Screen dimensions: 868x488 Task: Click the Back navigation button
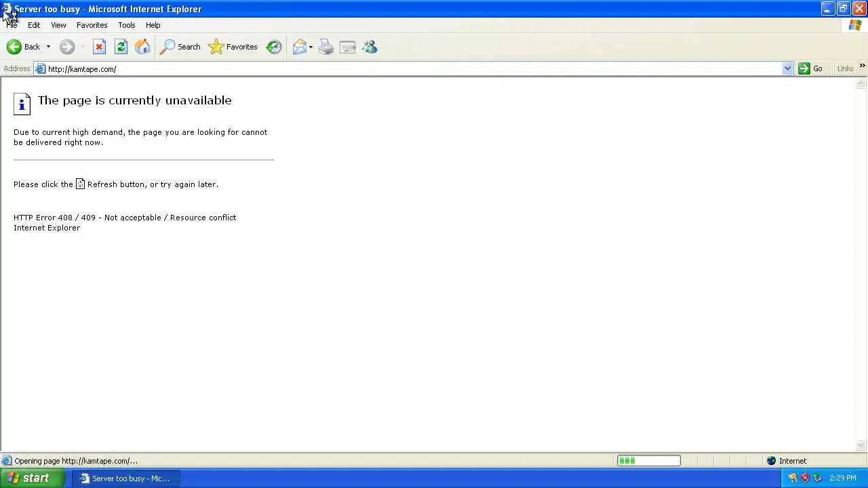(24, 47)
